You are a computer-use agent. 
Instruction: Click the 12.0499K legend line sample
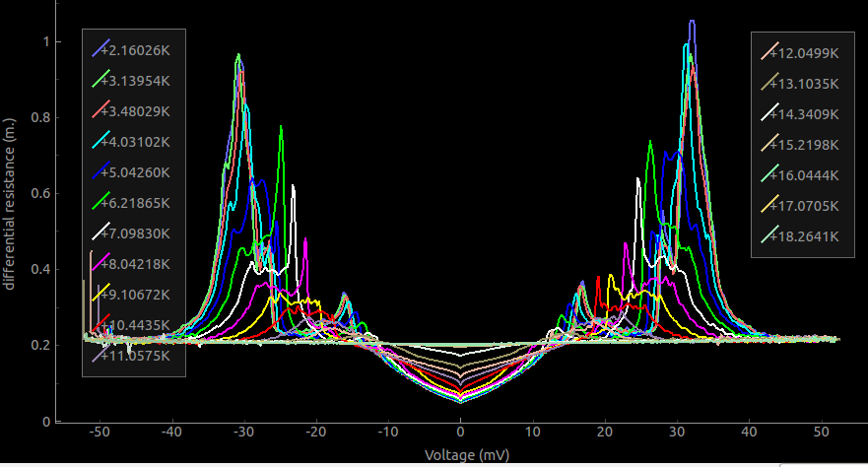point(769,52)
